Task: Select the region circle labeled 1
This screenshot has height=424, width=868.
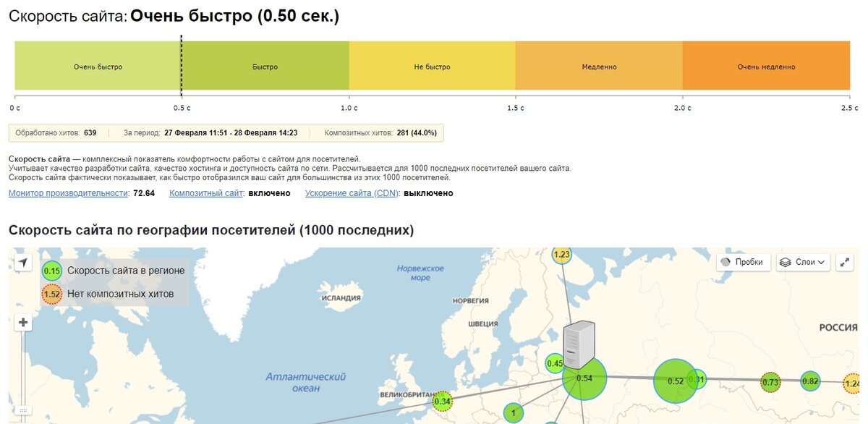Action: coord(513,413)
